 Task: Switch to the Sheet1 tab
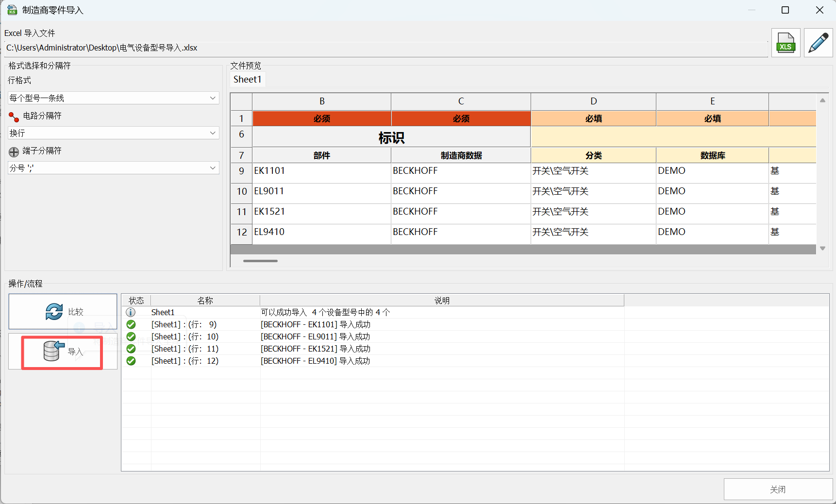pos(247,80)
